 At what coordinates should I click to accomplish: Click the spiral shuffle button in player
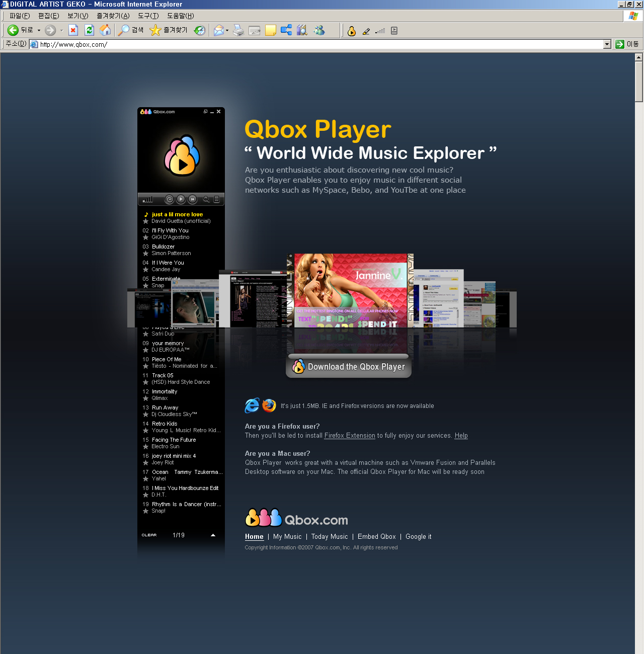point(170,199)
